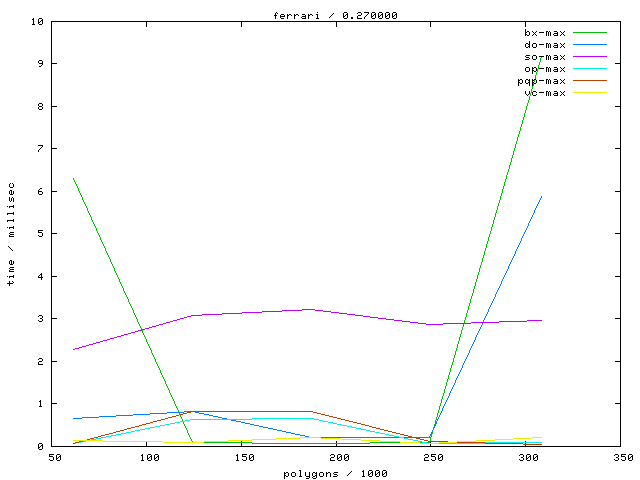
Task: Click the blue line's endpoint near 5.9 milliseconds
Action: (542, 196)
